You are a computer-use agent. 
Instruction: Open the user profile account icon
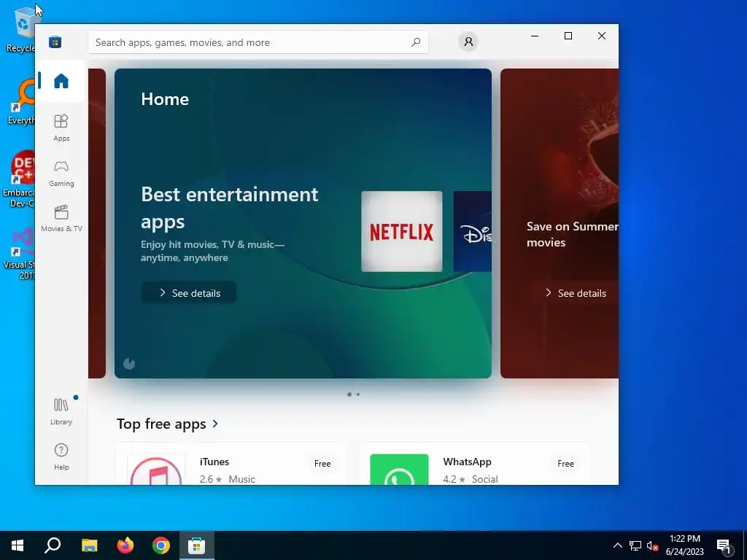point(468,42)
